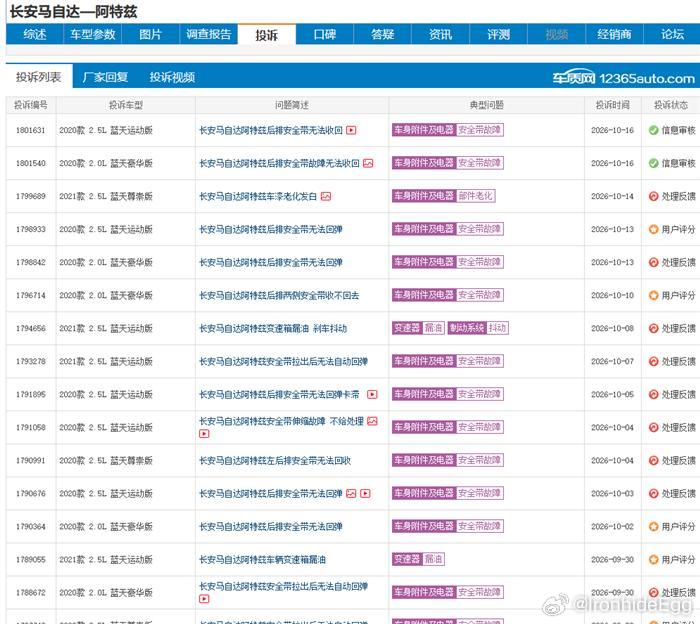Click red status icon of complaint 1798842
The height and width of the screenshot is (624, 700).
654,262
